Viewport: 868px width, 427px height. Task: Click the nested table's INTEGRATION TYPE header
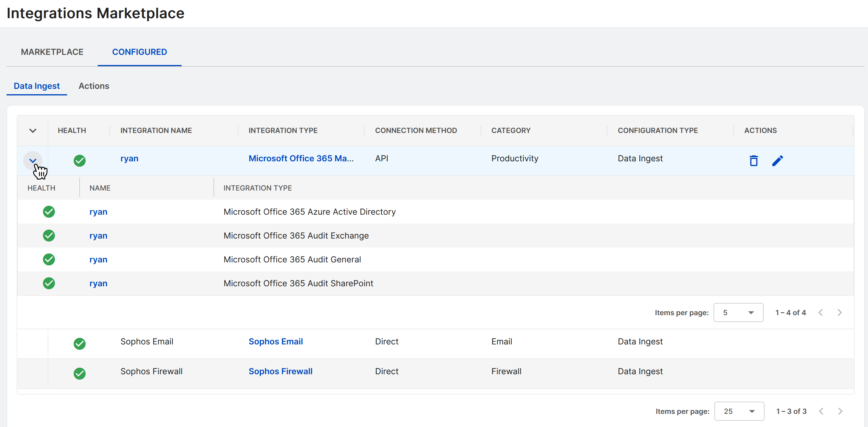(x=258, y=188)
